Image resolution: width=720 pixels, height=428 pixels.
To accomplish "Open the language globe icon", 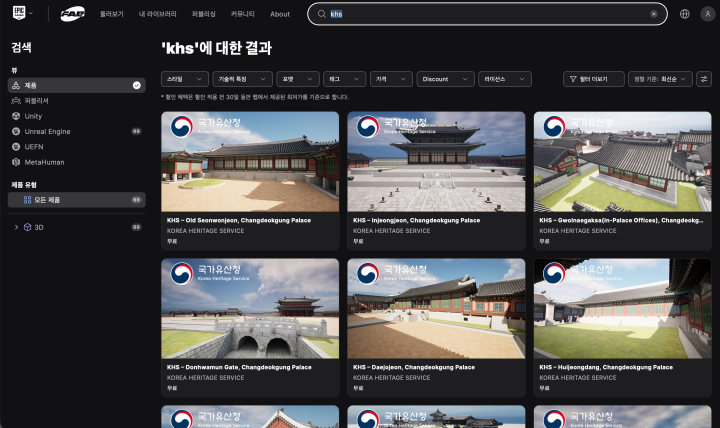I will 685,14.
